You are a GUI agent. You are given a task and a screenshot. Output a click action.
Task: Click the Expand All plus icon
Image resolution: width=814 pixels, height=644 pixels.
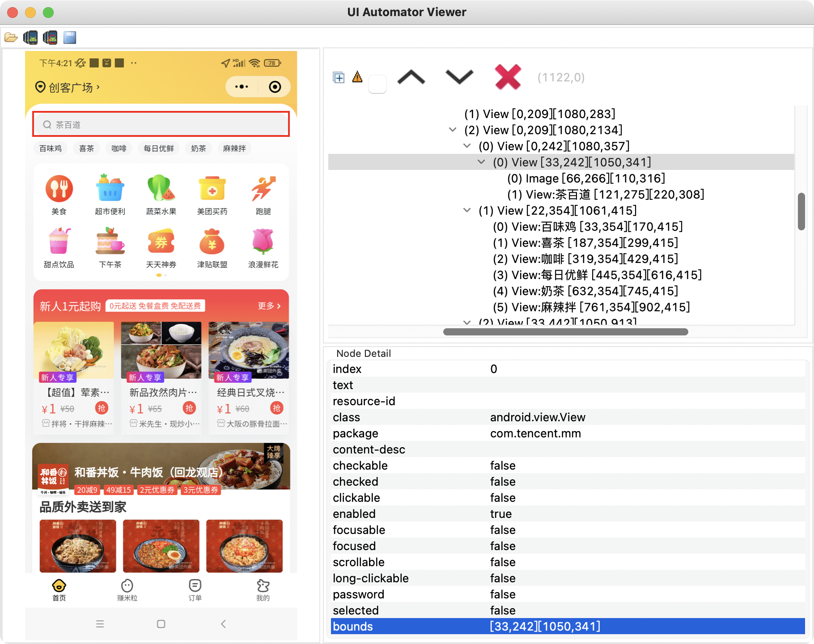click(x=339, y=78)
